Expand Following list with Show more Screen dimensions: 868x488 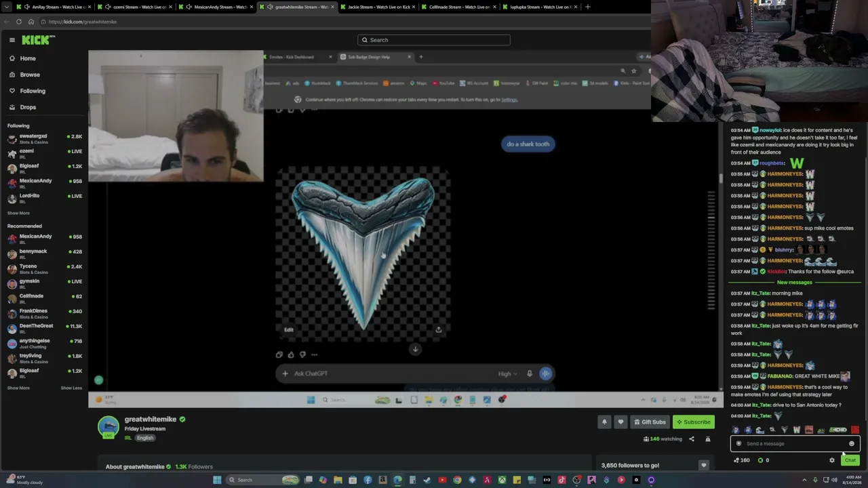click(18, 213)
